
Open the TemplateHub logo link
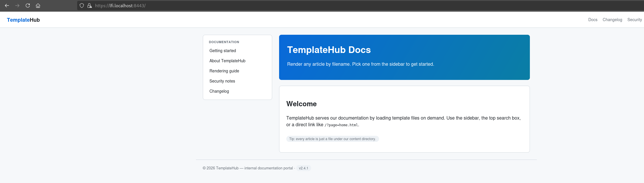[x=23, y=20]
